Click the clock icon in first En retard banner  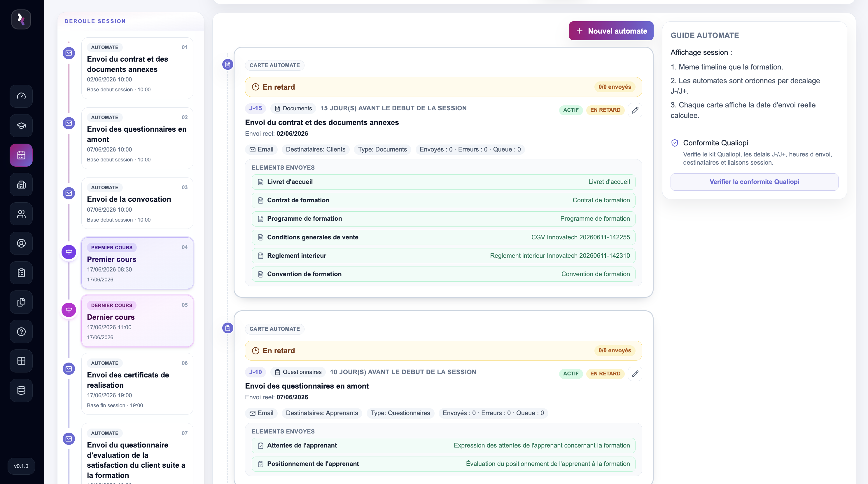pyautogui.click(x=256, y=87)
